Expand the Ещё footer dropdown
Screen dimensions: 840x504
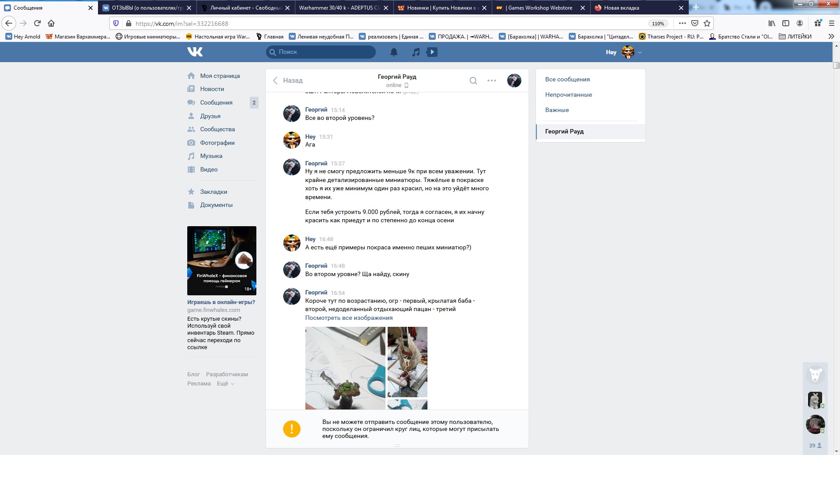pyautogui.click(x=225, y=384)
